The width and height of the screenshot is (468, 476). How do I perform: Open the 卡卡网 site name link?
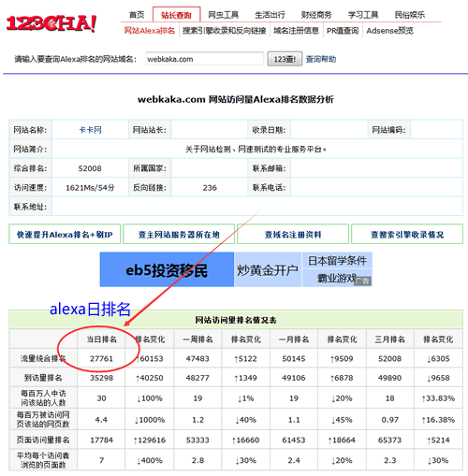(90, 130)
